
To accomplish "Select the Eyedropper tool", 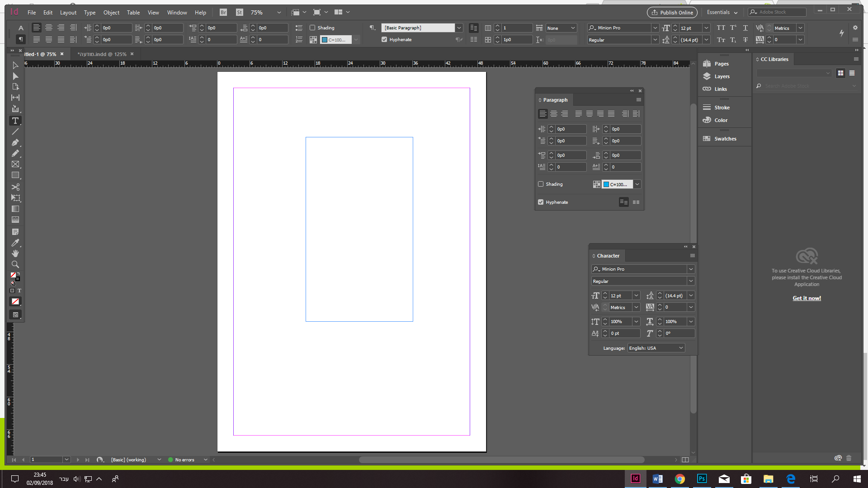I will (x=15, y=243).
